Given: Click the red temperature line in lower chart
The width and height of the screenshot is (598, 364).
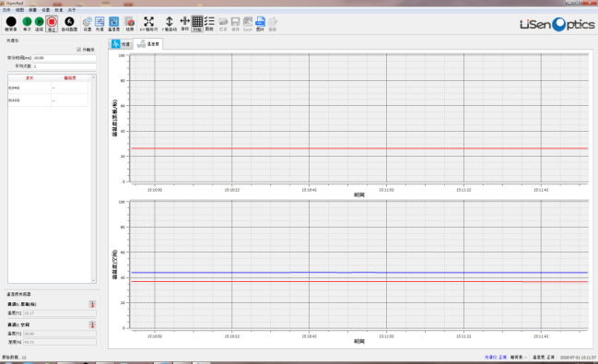Looking at the screenshot, I should pyautogui.click(x=359, y=282).
